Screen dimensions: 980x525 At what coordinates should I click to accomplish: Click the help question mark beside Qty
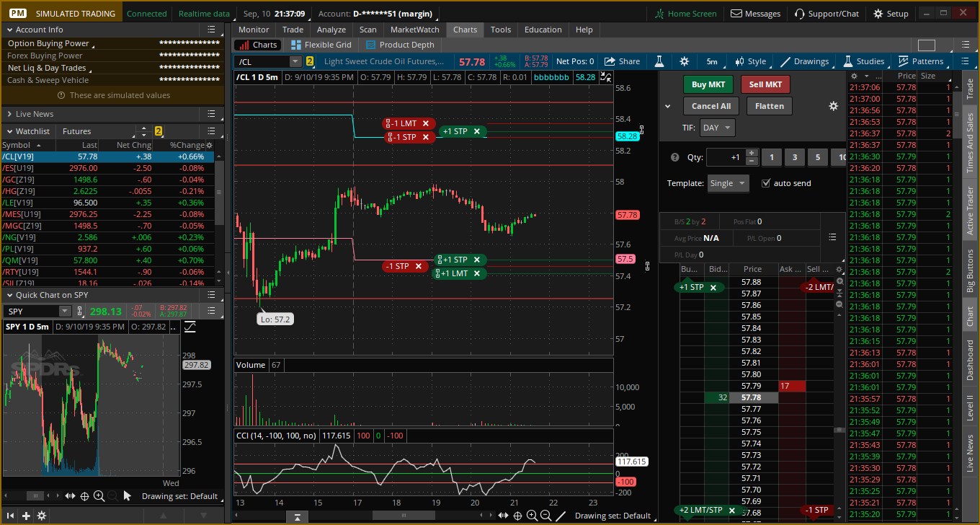pos(674,157)
